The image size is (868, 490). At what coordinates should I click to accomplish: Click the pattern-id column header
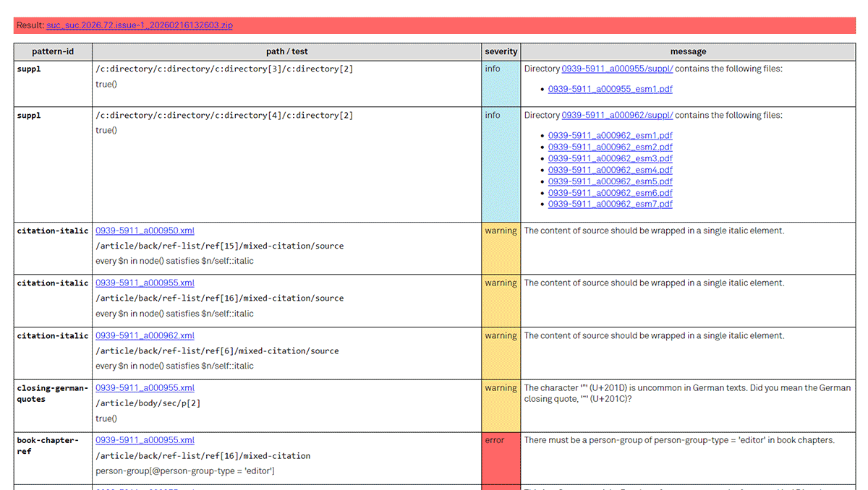(x=53, y=51)
